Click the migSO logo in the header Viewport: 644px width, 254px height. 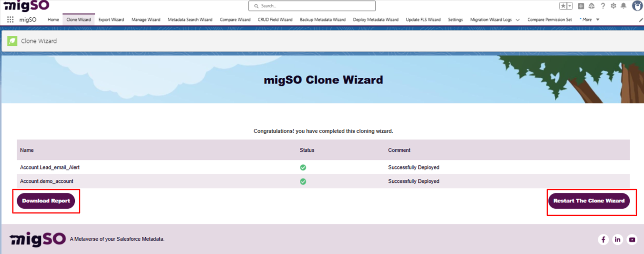26,6
